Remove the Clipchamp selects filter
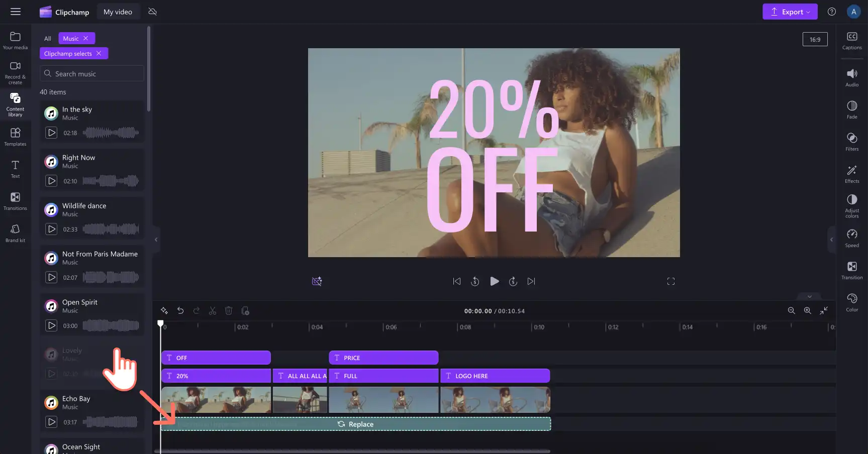Image resolution: width=868 pixels, height=454 pixels. [x=99, y=53]
